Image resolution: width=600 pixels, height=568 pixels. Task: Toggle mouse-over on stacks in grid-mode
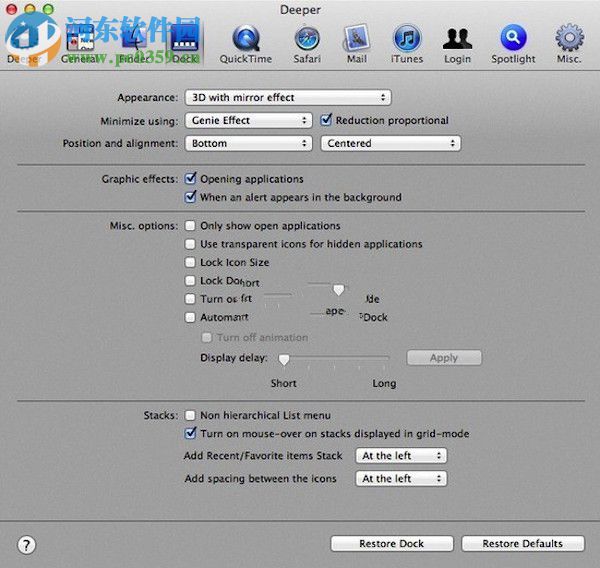point(190,433)
